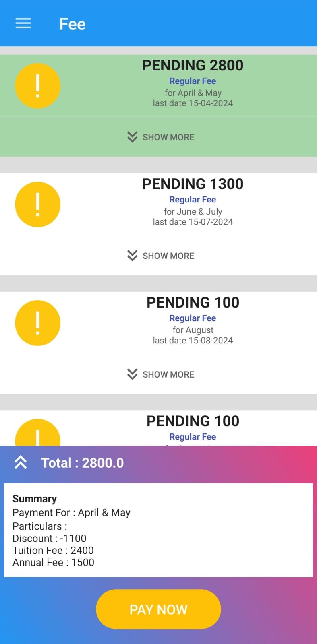Click the warning icon on PENDING 2800 entry

37,86
